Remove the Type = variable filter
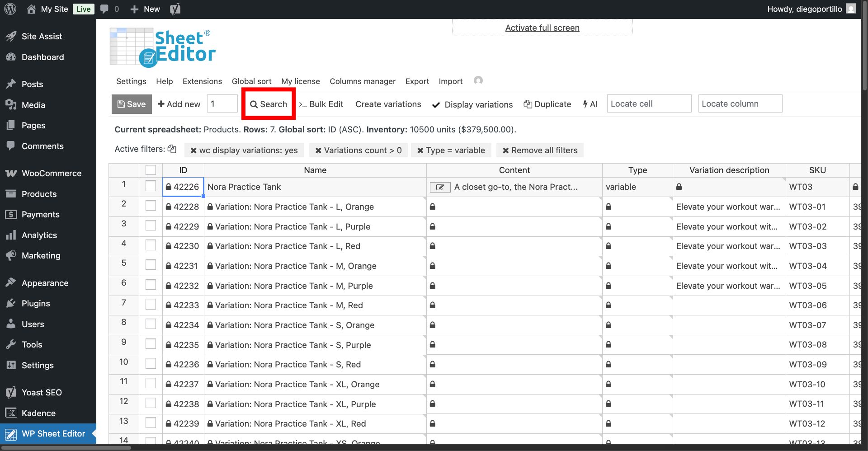Screen dimensions: 868x451 [420, 150]
